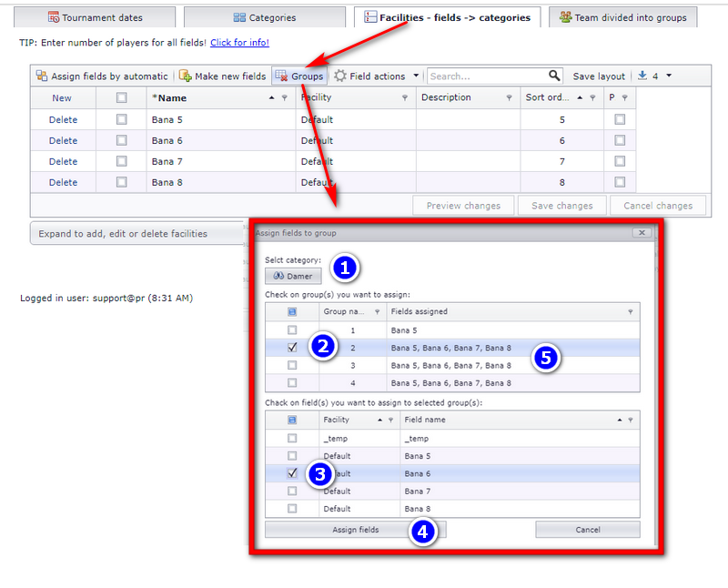Image resolution: width=728 pixels, height=588 pixels.
Task: Uncheck the Bana 6 field checkbox in dialog
Action: coord(292,472)
